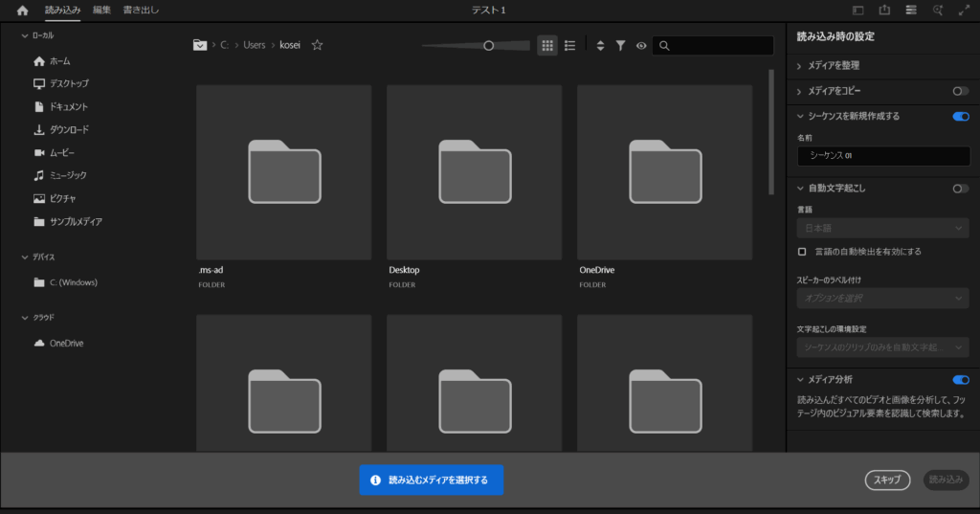Click the vertical scrollbar of file browser

click(771, 132)
